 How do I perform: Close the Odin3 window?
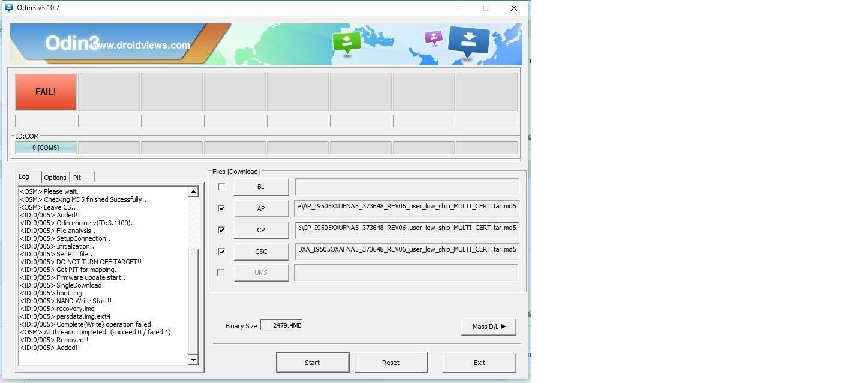point(514,8)
